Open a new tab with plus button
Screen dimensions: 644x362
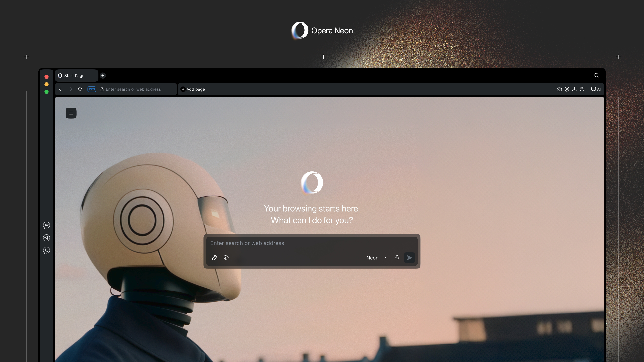tap(103, 75)
